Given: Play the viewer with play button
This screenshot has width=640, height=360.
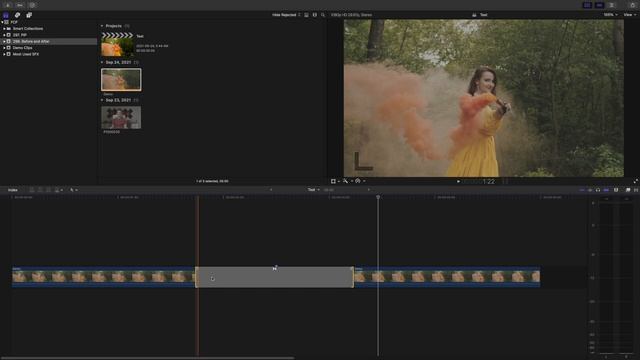Looking at the screenshot, I should coord(458,181).
